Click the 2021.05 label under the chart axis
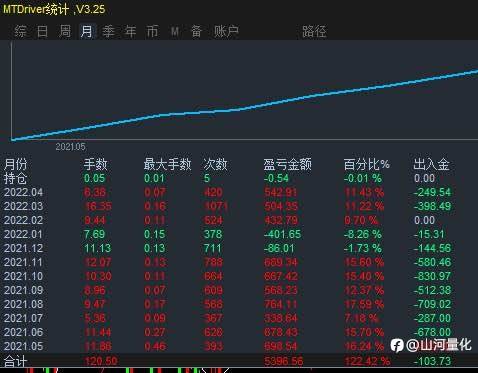The height and width of the screenshot is (373, 478). tap(70, 147)
